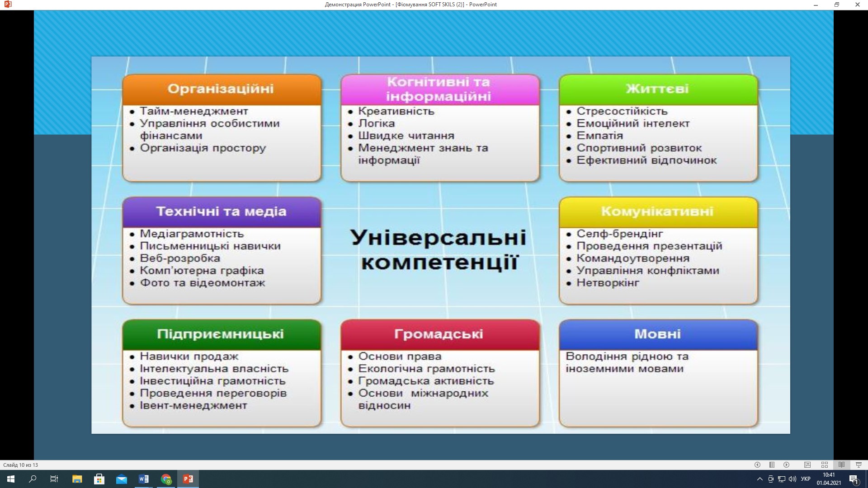
Task: Show hidden system tray icons
Action: pos(759,479)
